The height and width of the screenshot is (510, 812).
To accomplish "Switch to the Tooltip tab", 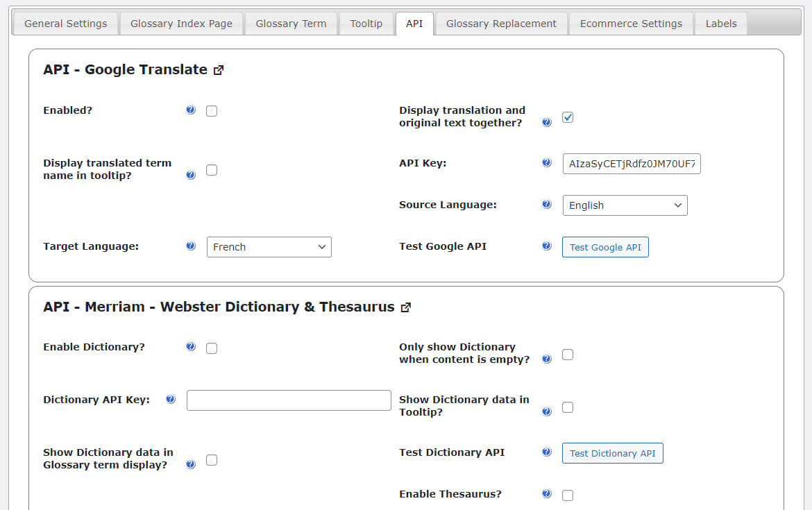I will click(x=366, y=23).
